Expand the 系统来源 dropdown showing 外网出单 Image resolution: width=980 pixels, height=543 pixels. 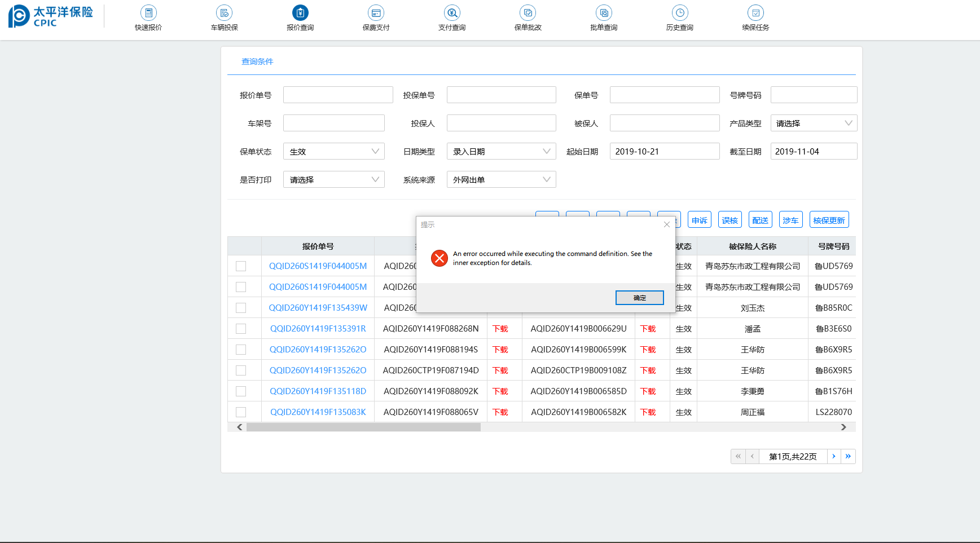(x=501, y=179)
